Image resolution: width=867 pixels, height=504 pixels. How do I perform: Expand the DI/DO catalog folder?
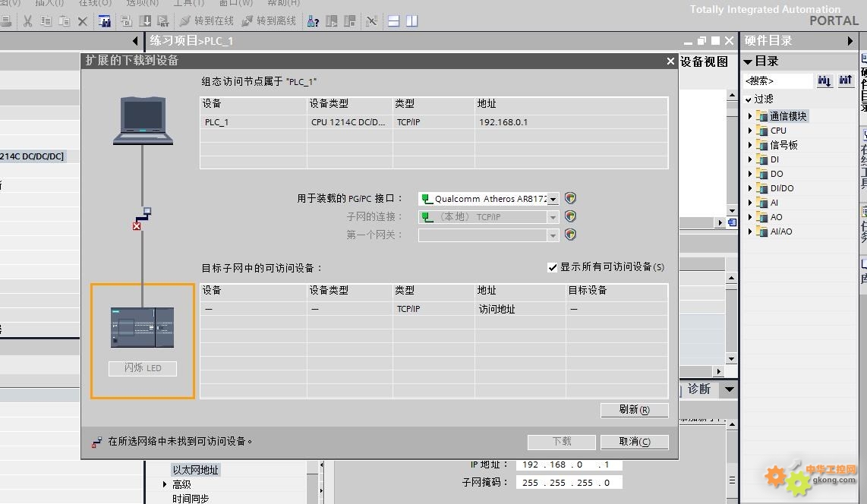[750, 188]
